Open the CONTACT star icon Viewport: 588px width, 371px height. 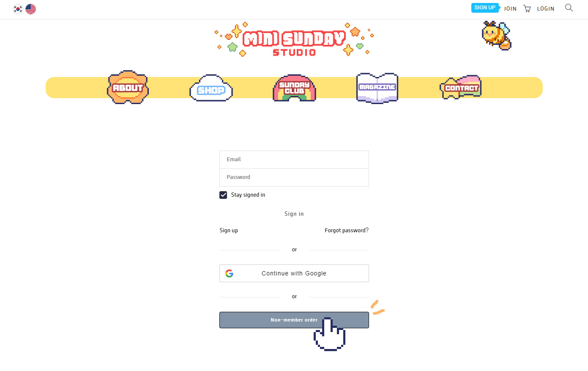point(461,88)
